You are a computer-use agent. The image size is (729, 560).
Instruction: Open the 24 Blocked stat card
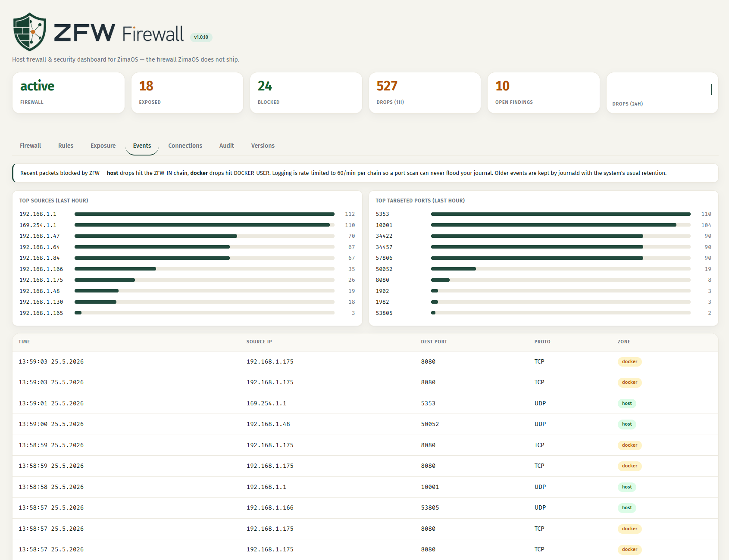[x=306, y=93]
